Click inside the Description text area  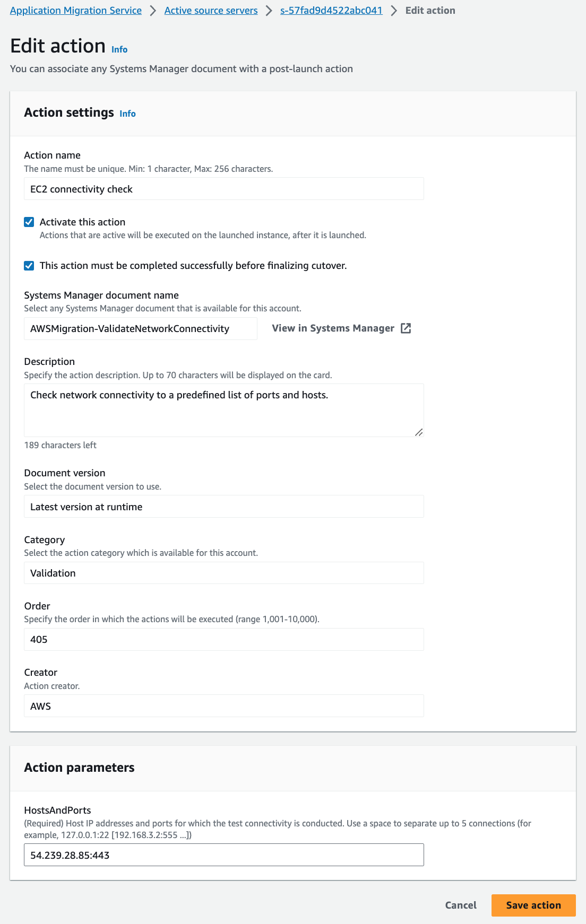coord(223,408)
